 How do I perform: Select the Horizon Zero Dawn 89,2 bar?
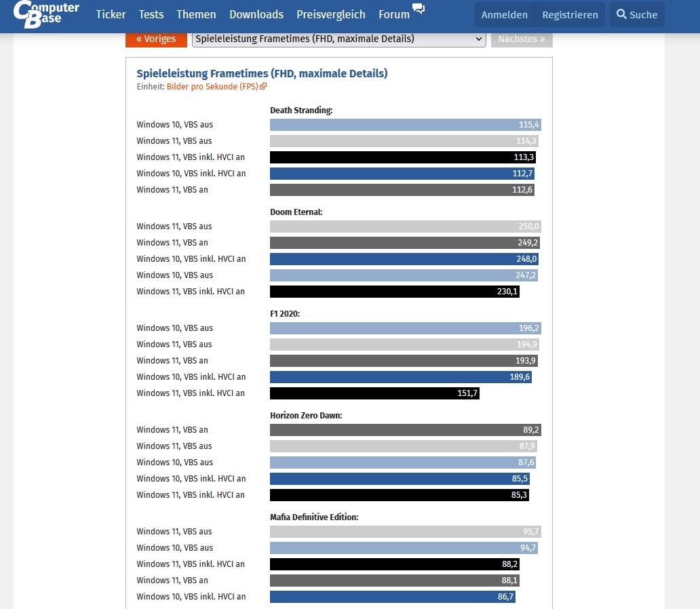click(x=406, y=430)
